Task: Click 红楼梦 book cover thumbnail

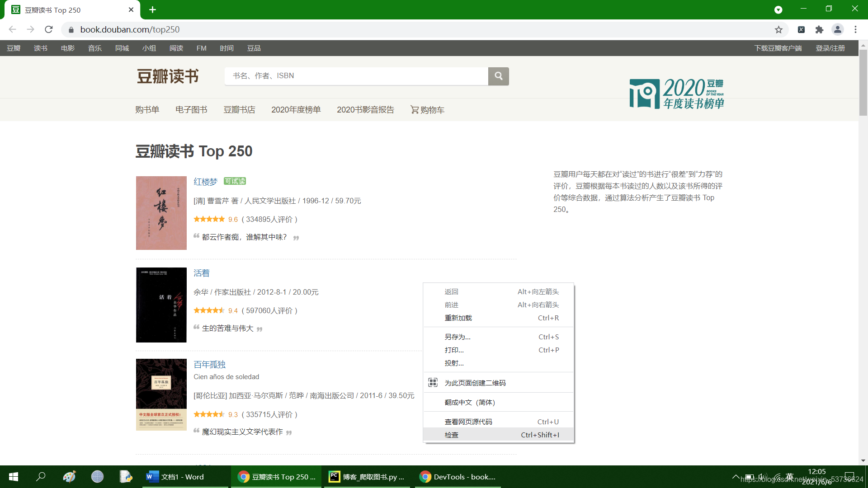Action: point(161,213)
